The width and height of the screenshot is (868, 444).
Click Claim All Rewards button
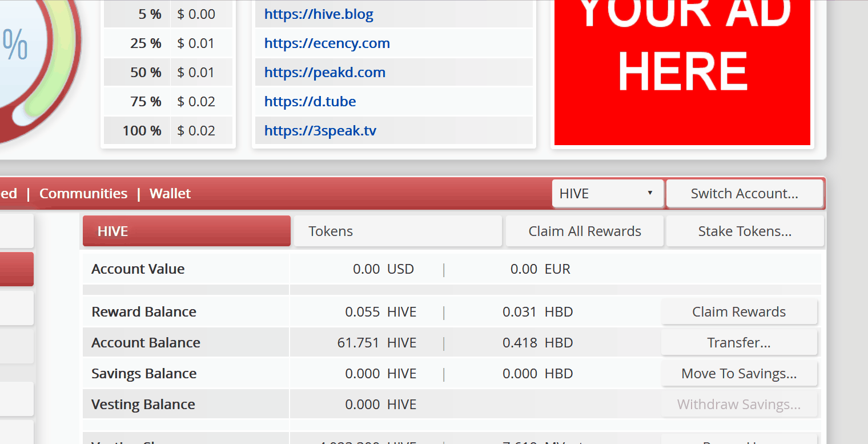[585, 231]
